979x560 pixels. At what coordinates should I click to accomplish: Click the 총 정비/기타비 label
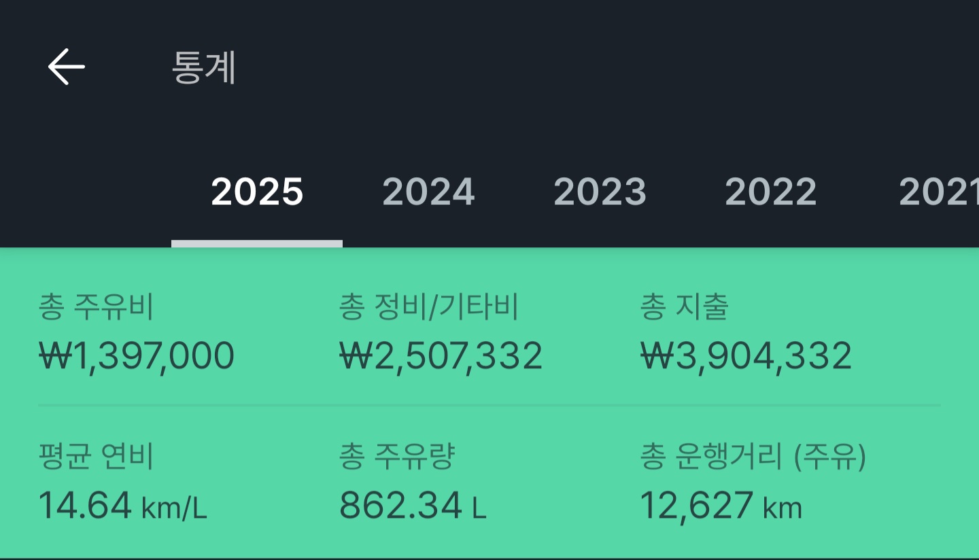[429, 307]
